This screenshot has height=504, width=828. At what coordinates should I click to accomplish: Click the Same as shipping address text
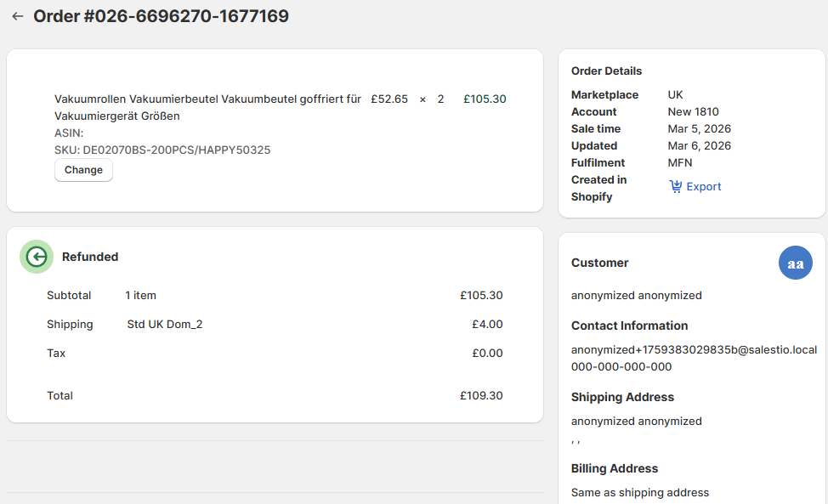click(639, 492)
